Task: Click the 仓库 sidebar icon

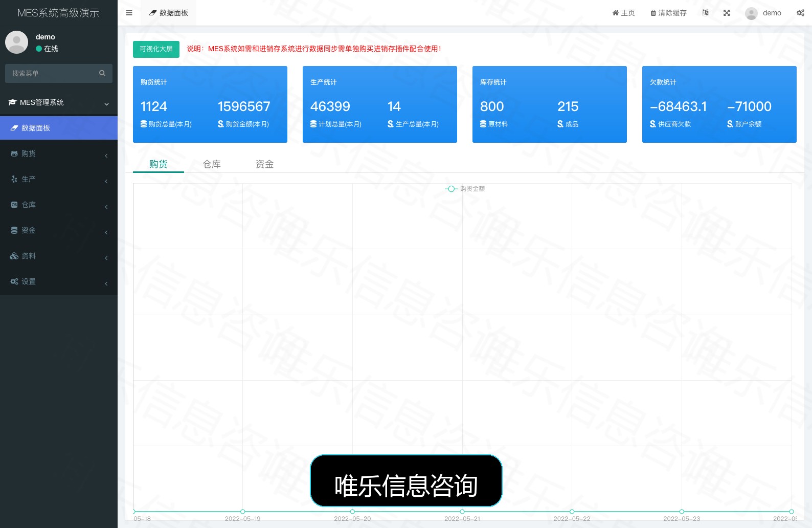Action: pos(14,205)
